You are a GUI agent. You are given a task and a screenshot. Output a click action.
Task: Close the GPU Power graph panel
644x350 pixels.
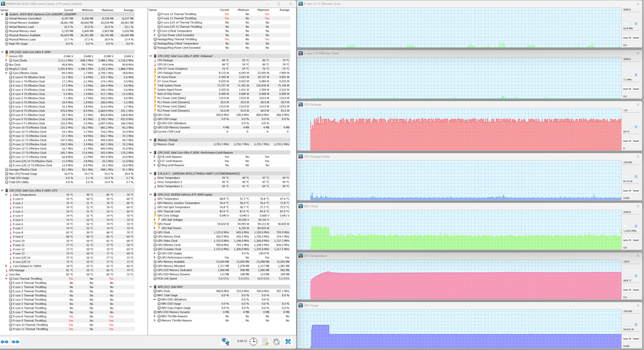(638, 306)
